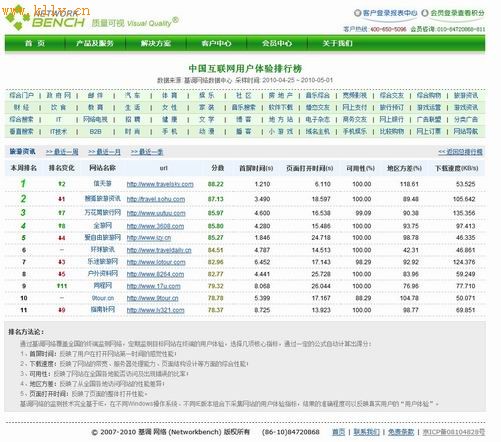501x442 pixels.
Task: Open the 首页 nav menu item
Action: click(35, 43)
